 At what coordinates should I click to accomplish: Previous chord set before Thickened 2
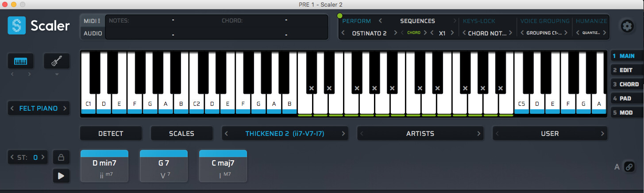tap(227, 133)
